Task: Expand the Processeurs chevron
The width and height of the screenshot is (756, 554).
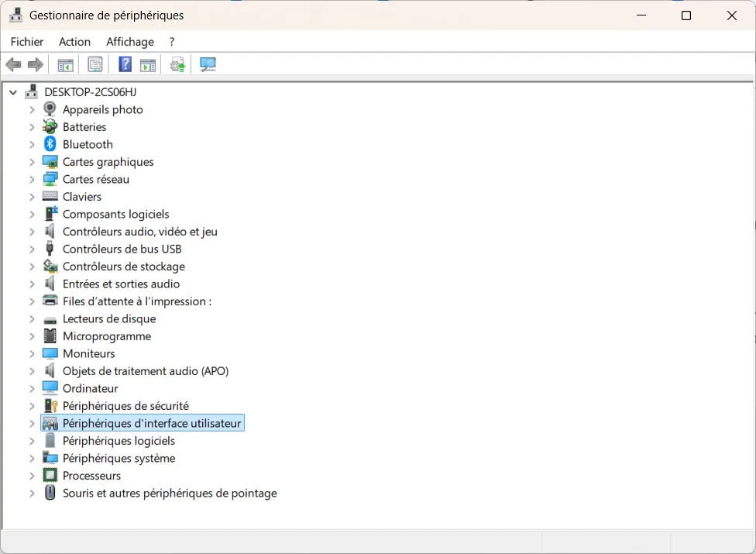Action: pos(32,476)
